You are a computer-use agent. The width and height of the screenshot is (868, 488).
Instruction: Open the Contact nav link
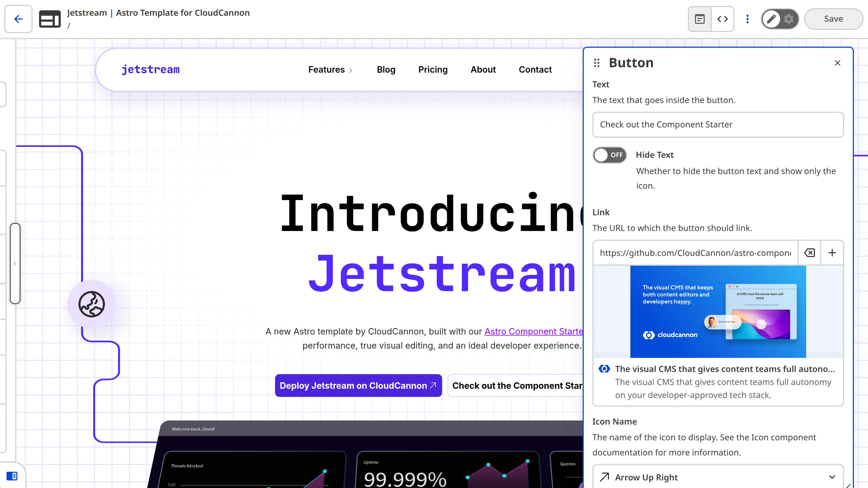pyautogui.click(x=535, y=70)
